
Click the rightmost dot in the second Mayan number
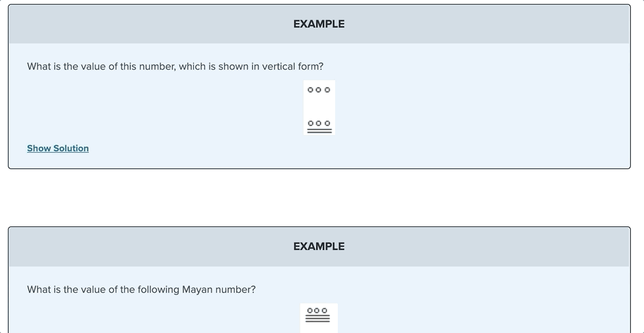pyautogui.click(x=325, y=311)
